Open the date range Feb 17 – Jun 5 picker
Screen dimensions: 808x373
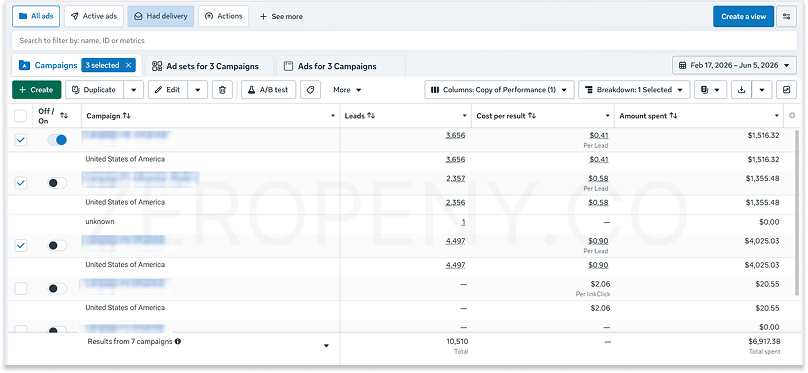(734, 65)
